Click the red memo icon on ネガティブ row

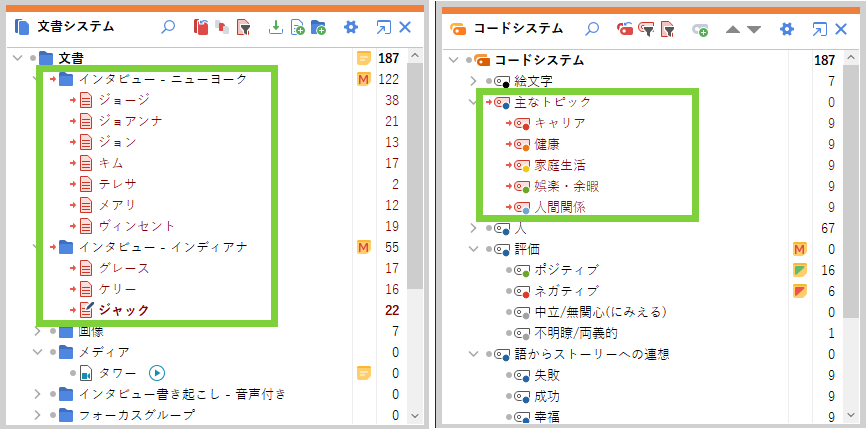(800, 291)
